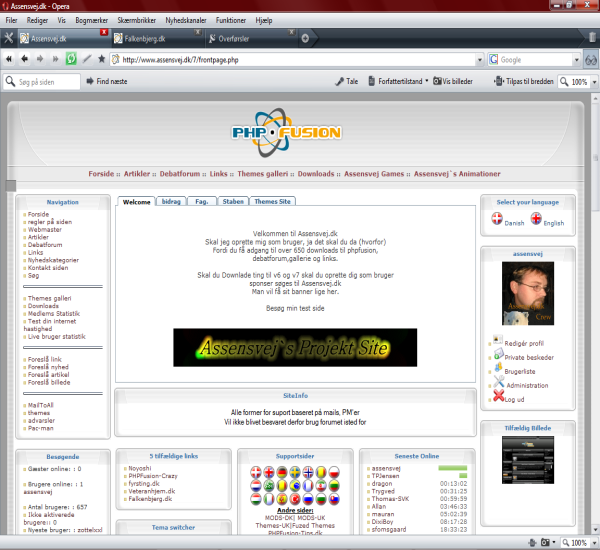This screenshot has height=550, width=600.
Task: Open Private beskeder link
Action: coord(529,357)
